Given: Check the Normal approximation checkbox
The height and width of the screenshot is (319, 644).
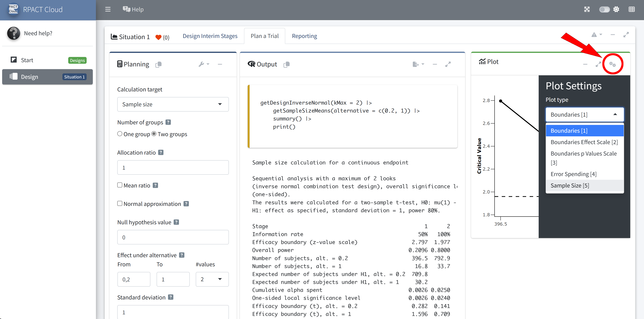Looking at the screenshot, I should 120,204.
